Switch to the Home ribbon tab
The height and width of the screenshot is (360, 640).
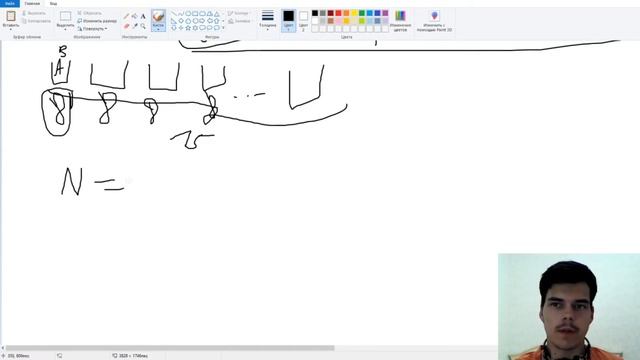click(x=32, y=3)
